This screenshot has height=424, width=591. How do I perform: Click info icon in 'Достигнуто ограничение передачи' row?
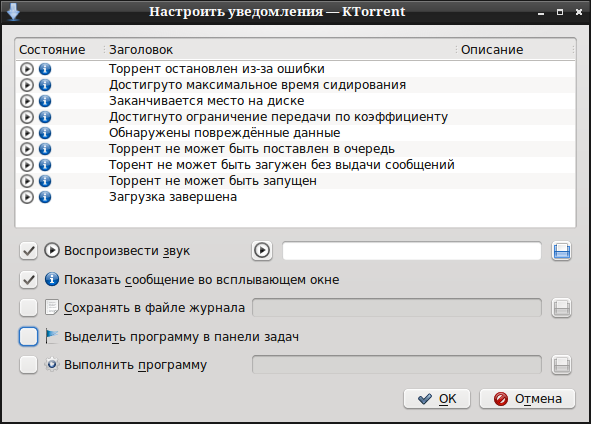[x=45, y=117]
